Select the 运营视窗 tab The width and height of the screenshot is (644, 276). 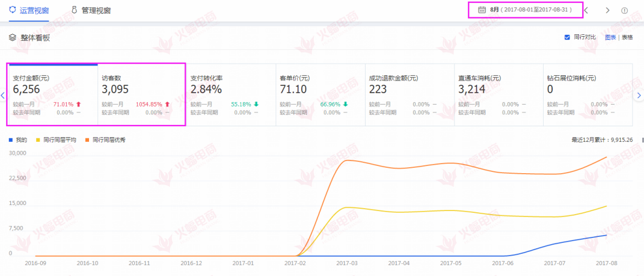click(29, 10)
